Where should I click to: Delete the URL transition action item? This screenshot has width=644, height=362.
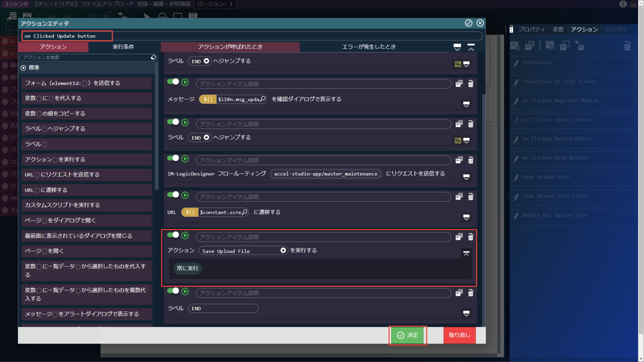[x=471, y=197]
